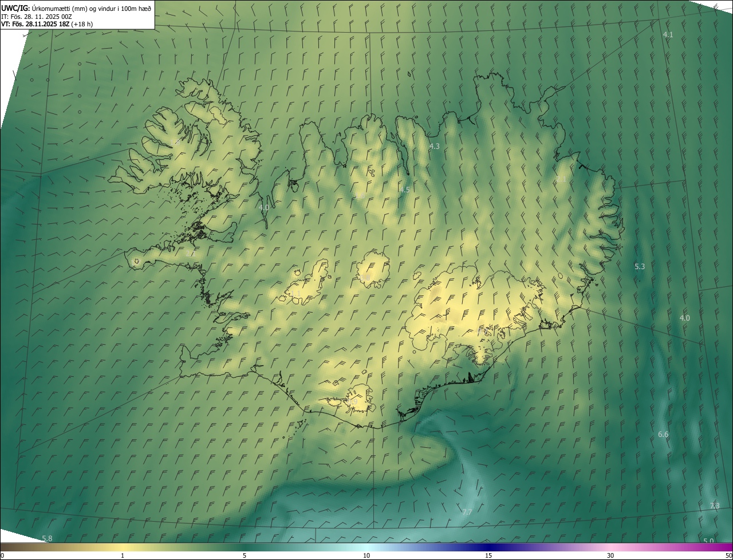Click the color scale label 5
Screen dimensions: 733x560
[245, 556]
